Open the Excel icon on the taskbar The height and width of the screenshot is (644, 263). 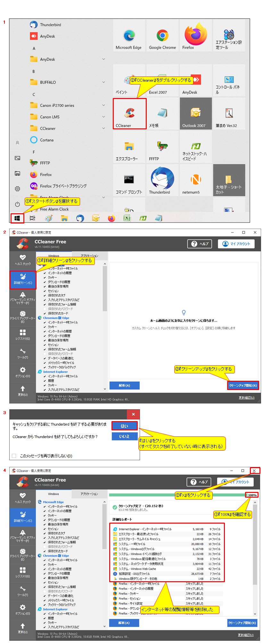(x=127, y=218)
